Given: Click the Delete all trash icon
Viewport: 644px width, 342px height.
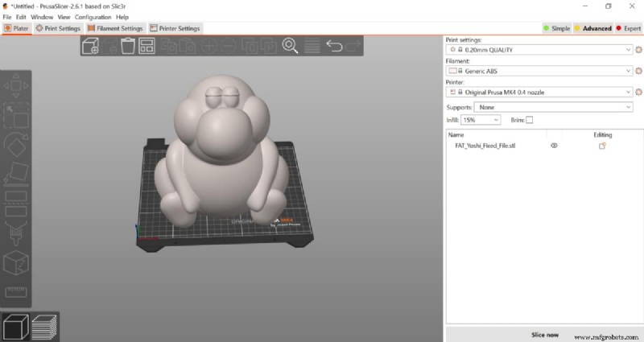Looking at the screenshot, I should [x=128, y=46].
